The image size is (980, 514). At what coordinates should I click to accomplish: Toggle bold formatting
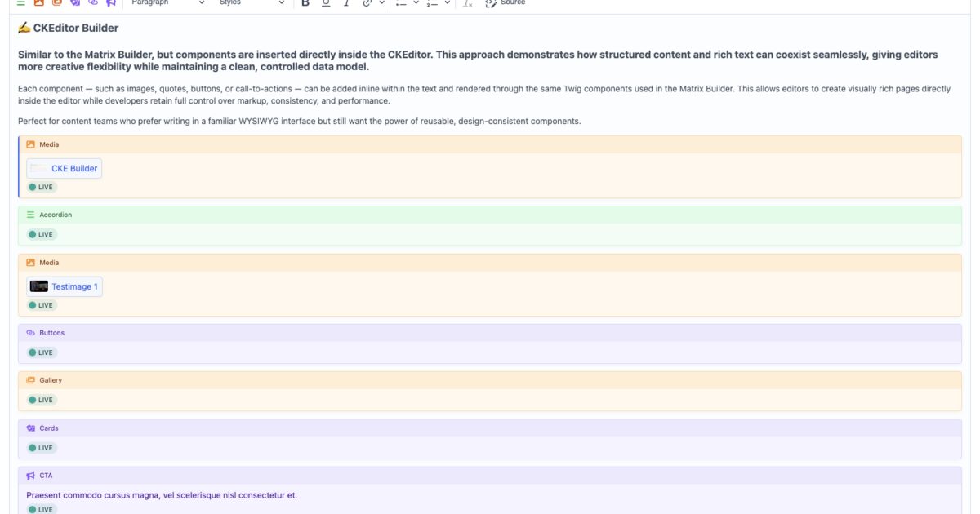(305, 2)
